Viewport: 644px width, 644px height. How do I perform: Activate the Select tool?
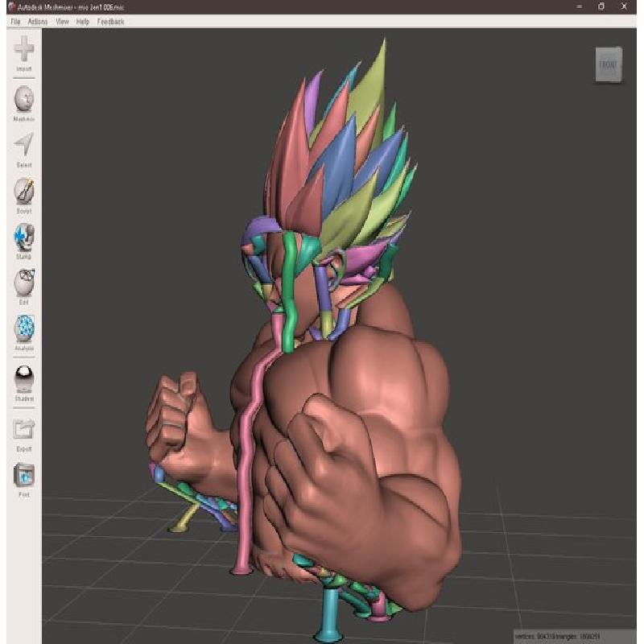pyautogui.click(x=24, y=144)
